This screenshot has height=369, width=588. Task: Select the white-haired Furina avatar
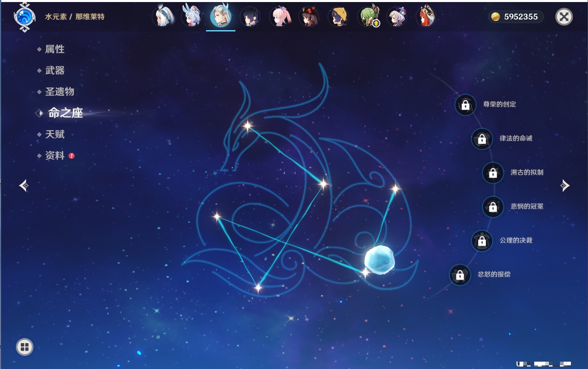[x=163, y=17]
